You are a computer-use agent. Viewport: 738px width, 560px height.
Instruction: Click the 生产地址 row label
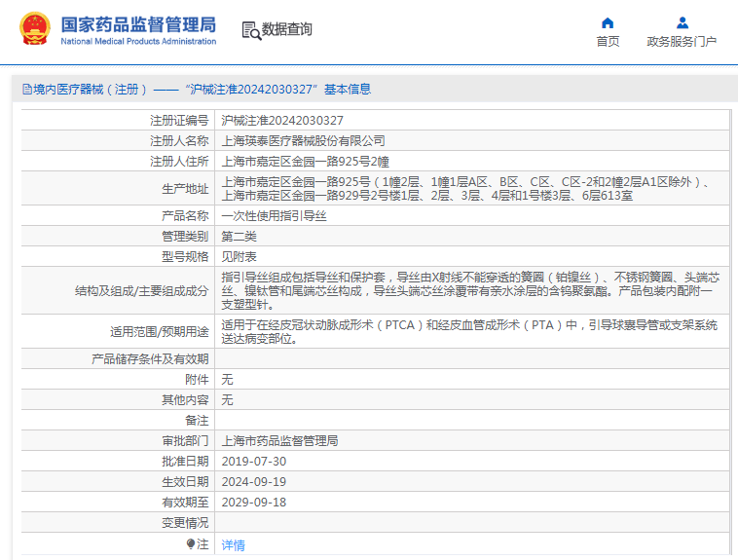tap(185, 188)
